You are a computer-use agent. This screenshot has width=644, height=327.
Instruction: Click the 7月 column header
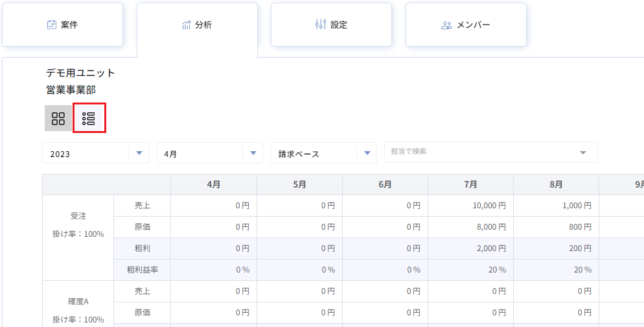click(x=470, y=185)
